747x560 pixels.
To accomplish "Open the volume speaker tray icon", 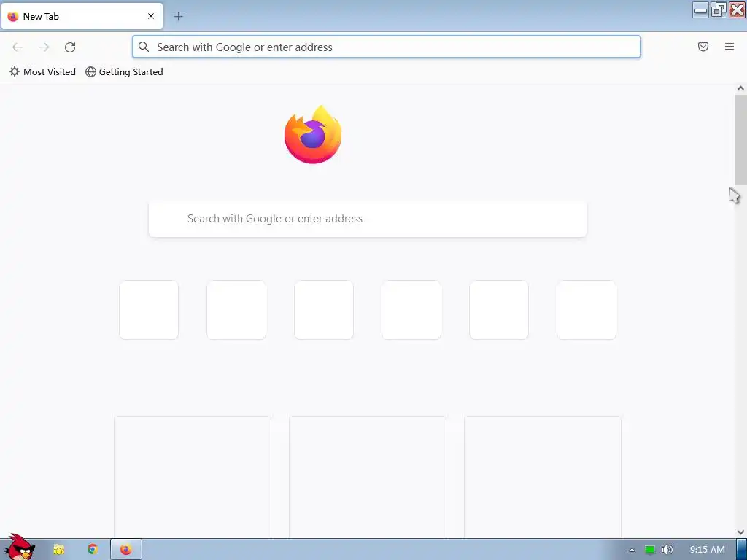I will pos(667,550).
